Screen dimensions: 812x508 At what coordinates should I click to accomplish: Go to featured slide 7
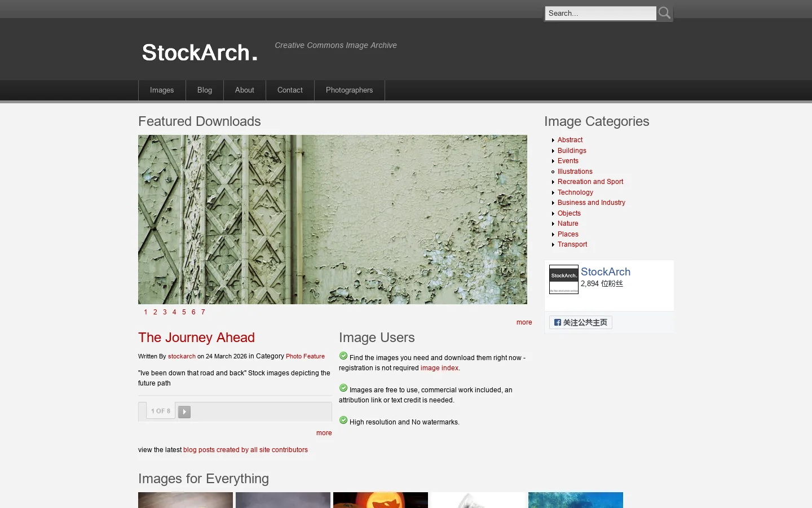pos(203,312)
